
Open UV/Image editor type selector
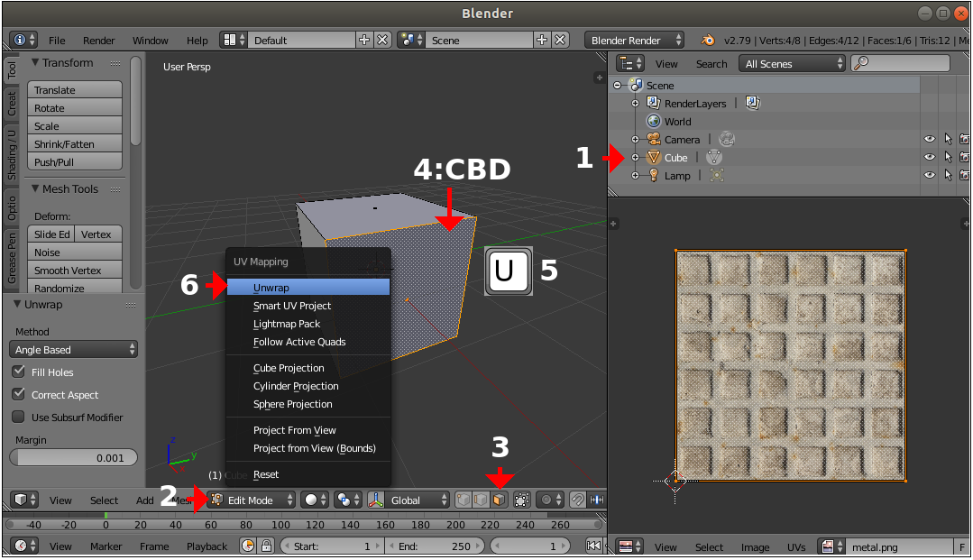pyautogui.click(x=630, y=546)
